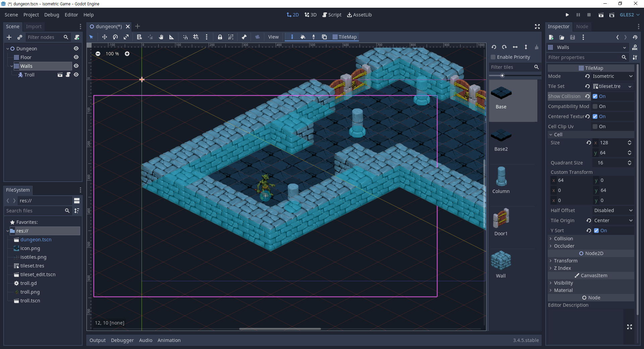Image resolution: width=644 pixels, height=349 pixels.
Task: Zoom in the 2D viewport
Action: tap(127, 54)
